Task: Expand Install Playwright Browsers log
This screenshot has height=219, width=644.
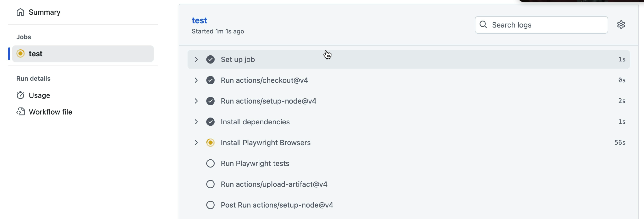Action: (x=196, y=143)
